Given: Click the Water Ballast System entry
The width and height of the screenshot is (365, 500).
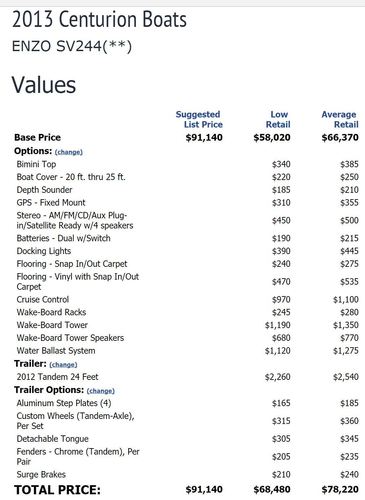Looking at the screenshot, I should pyautogui.click(x=56, y=351).
